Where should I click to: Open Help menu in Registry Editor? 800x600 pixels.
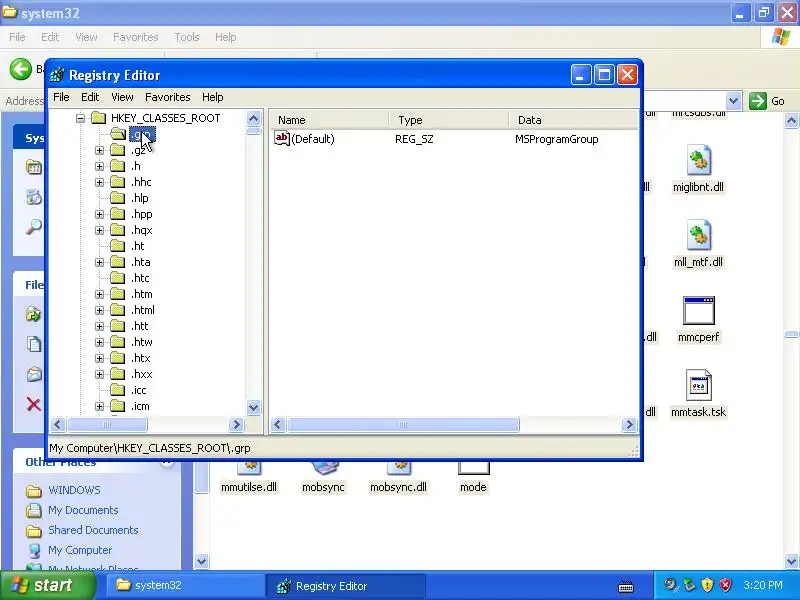pyautogui.click(x=212, y=97)
